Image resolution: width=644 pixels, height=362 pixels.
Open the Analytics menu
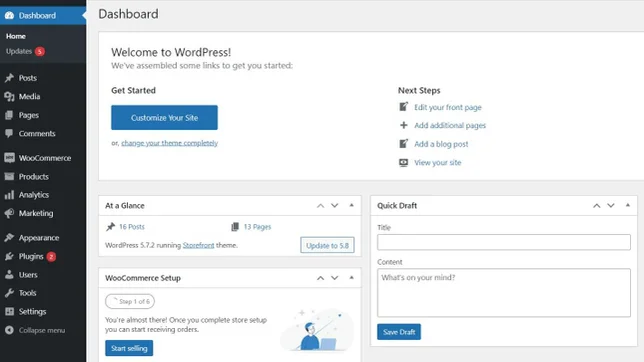coord(34,195)
